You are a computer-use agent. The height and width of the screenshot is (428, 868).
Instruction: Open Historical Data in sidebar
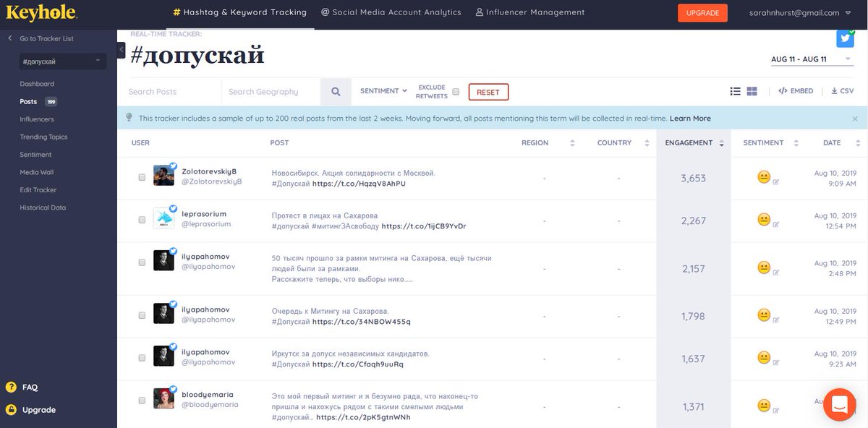pos(43,207)
